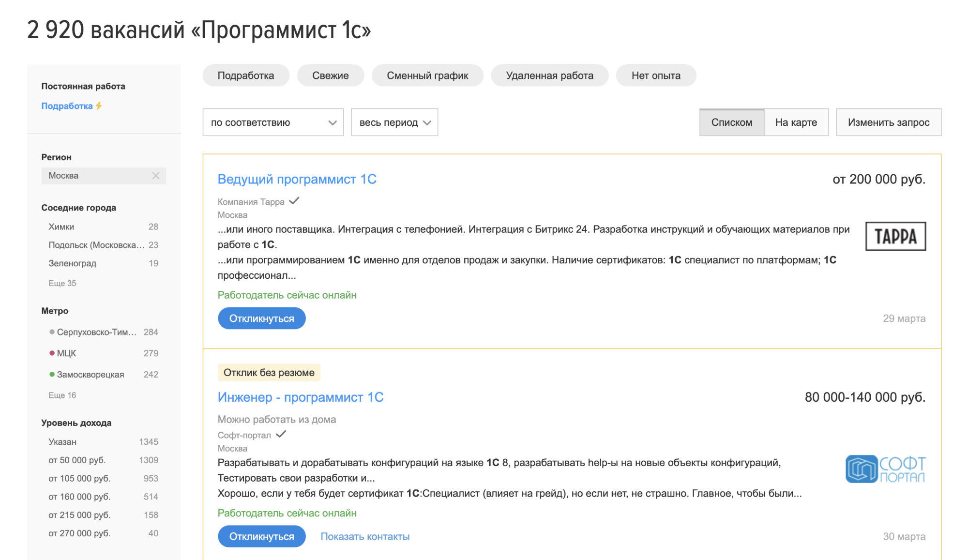
Task: Select the 'Удаленная работа' filter chip
Action: click(550, 76)
